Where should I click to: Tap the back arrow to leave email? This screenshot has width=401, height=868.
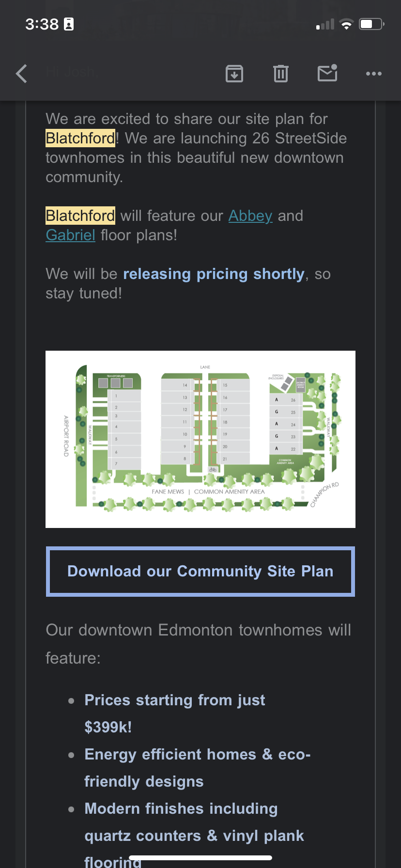point(22,74)
